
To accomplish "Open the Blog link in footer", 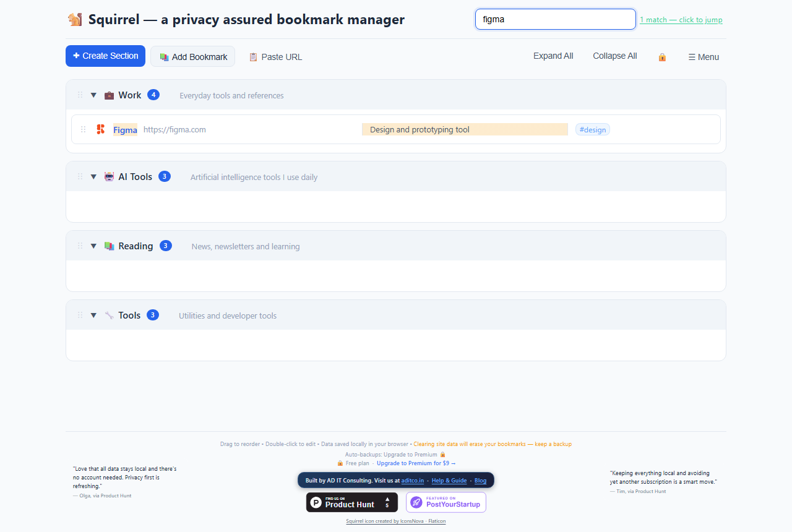I will tap(480, 481).
